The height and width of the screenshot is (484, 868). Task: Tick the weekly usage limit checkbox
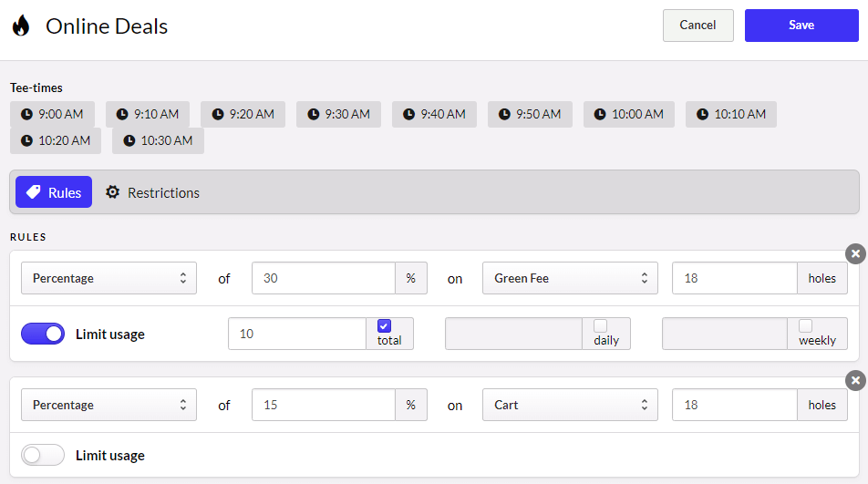click(x=805, y=325)
